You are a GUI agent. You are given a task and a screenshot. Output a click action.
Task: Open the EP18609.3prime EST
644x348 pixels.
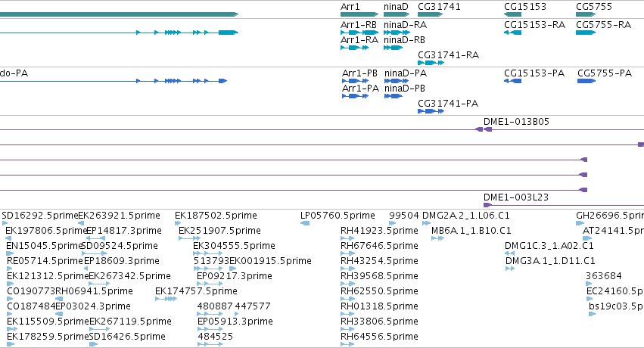click(x=122, y=261)
